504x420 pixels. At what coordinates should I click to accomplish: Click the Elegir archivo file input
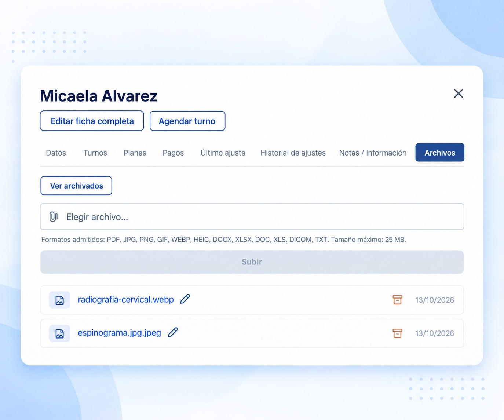click(252, 217)
